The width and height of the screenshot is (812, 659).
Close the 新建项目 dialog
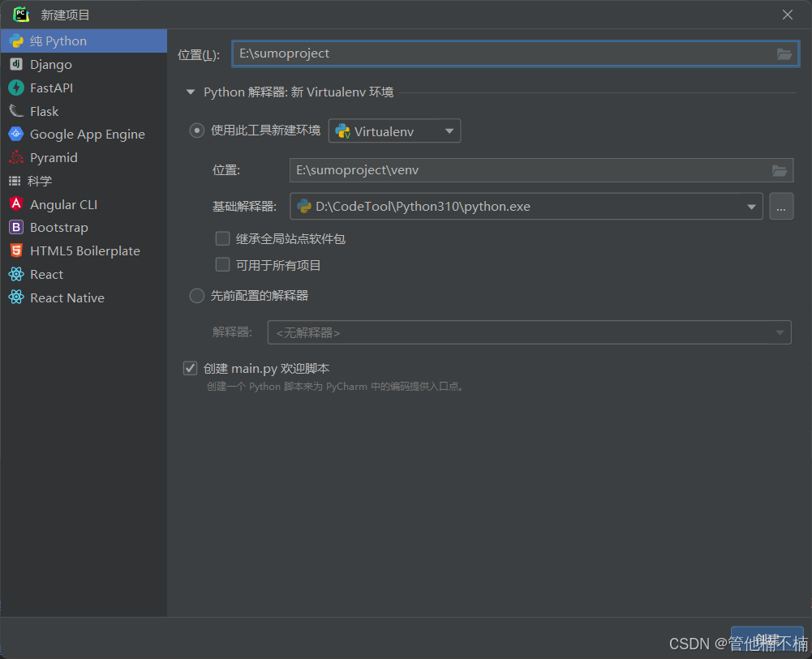(787, 15)
